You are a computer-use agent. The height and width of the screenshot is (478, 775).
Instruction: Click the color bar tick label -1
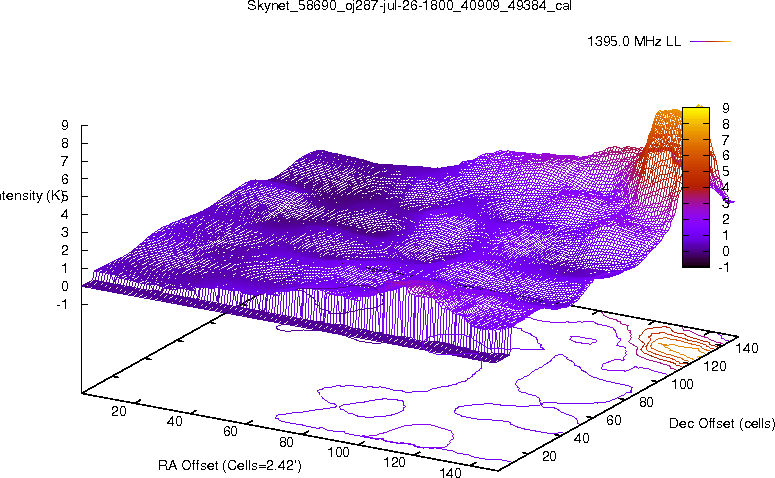724,267
